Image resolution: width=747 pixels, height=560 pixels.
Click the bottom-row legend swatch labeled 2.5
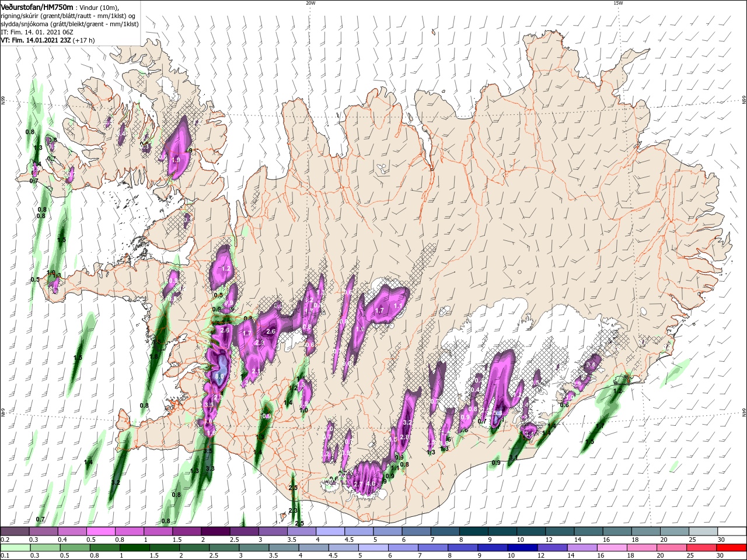224,548
